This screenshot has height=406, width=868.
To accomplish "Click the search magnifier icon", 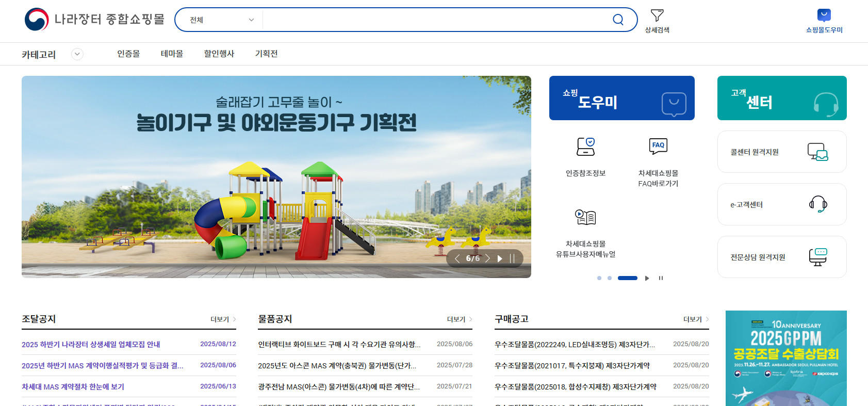I will 618,20.
